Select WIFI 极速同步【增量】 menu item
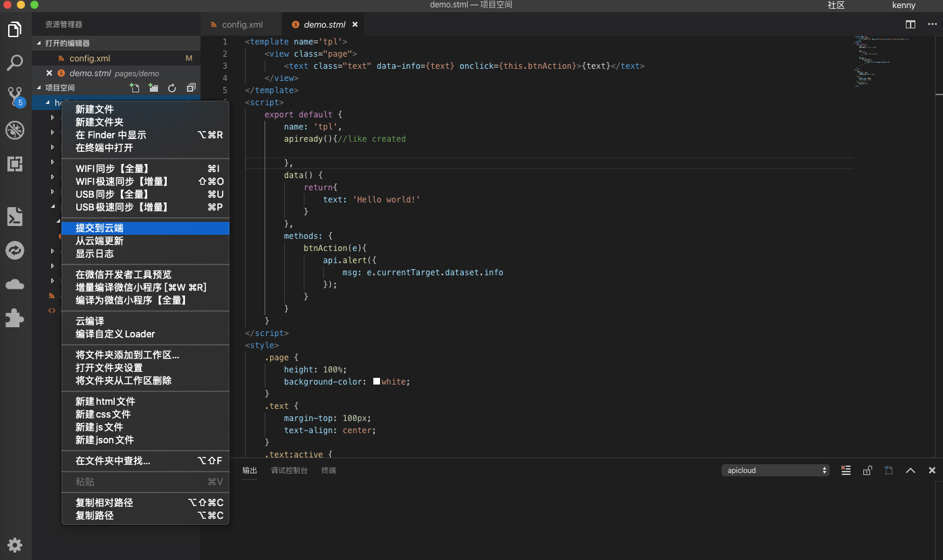 coord(145,181)
